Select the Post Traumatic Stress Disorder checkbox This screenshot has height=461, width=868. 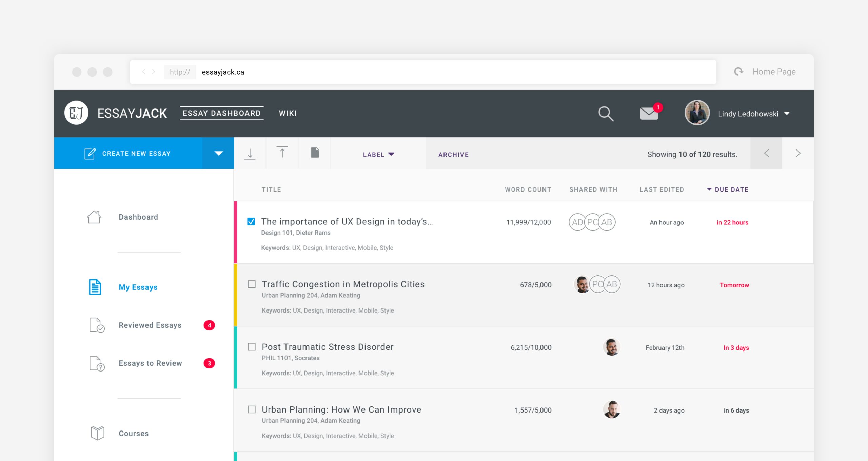(x=252, y=347)
